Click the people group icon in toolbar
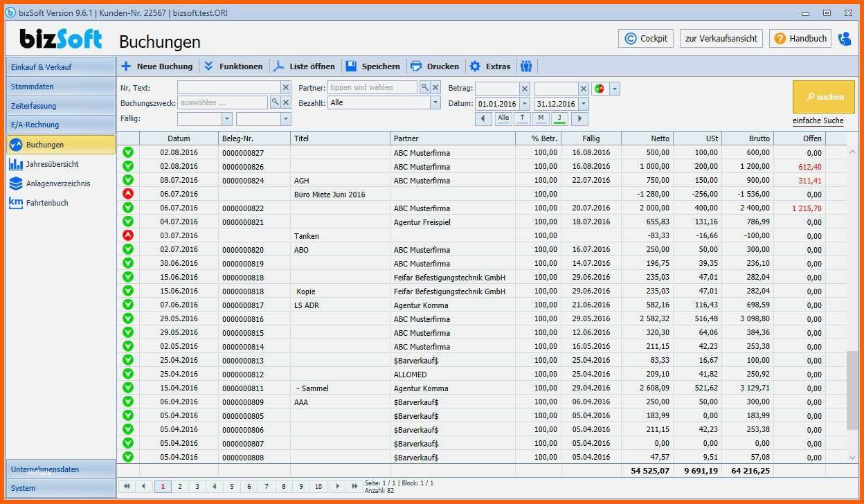This screenshot has width=864, height=504. click(526, 66)
